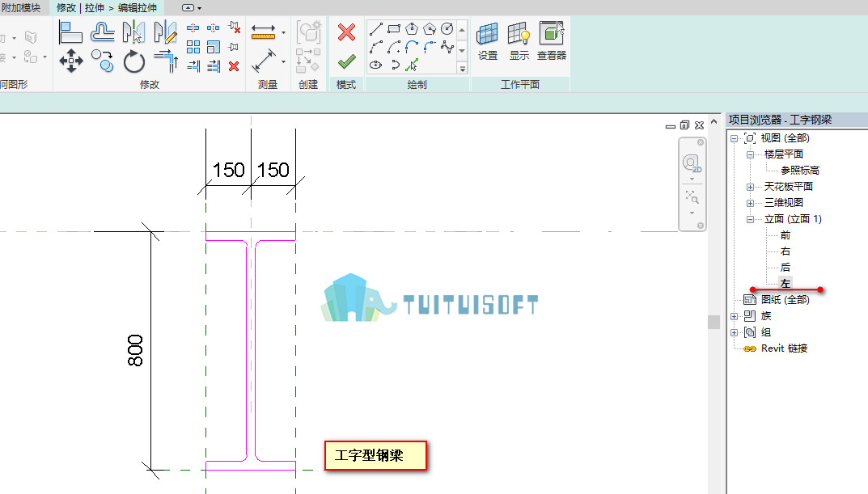Open the 右 elevation view

[x=785, y=251]
